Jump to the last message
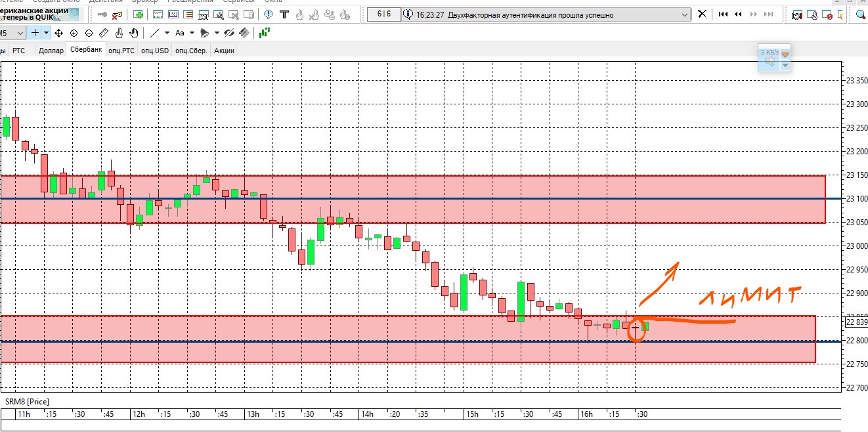 (x=768, y=14)
